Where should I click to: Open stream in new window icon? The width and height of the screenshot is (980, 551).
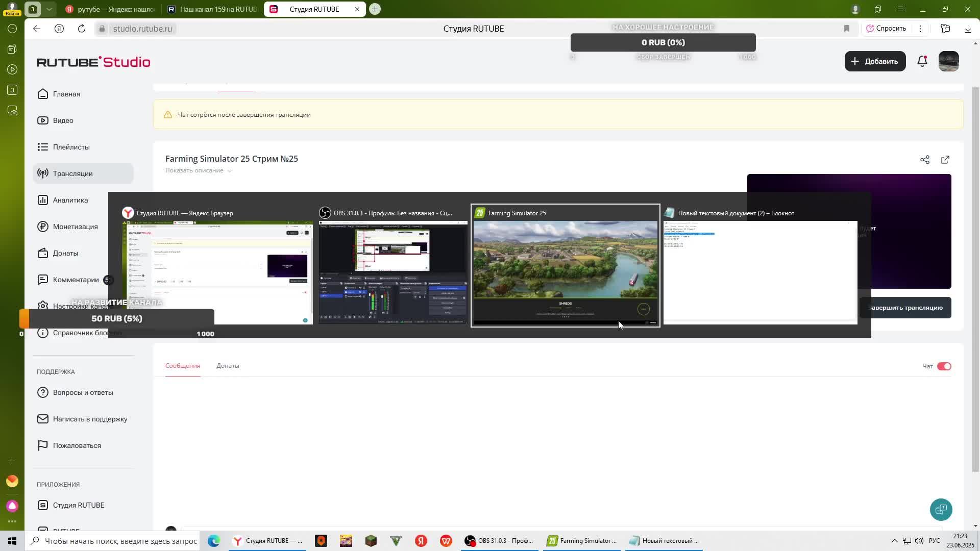(945, 160)
